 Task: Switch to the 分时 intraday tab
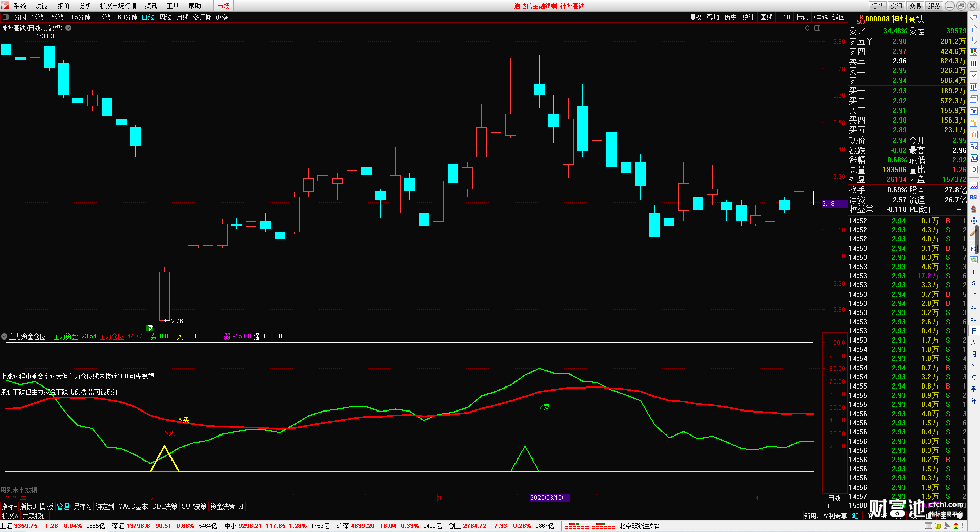pyautogui.click(x=20, y=17)
